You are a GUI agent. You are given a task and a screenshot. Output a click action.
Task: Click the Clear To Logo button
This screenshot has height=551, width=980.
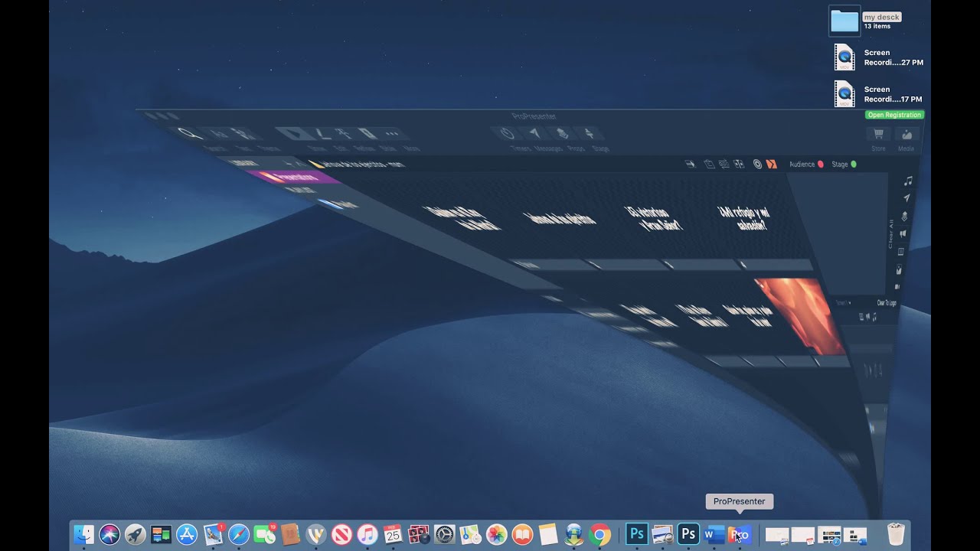click(x=887, y=303)
